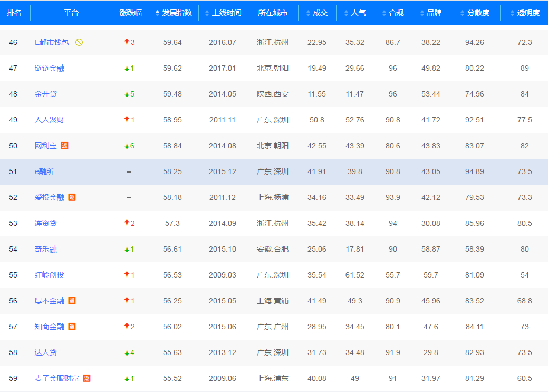The height and width of the screenshot is (392, 548).
Task: Click the 平台 column header
Action: pos(71,13)
